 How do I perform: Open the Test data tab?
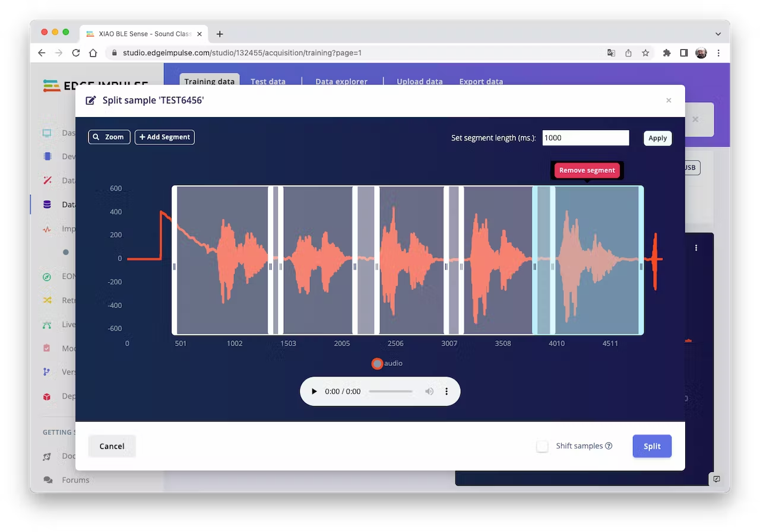[x=268, y=81]
